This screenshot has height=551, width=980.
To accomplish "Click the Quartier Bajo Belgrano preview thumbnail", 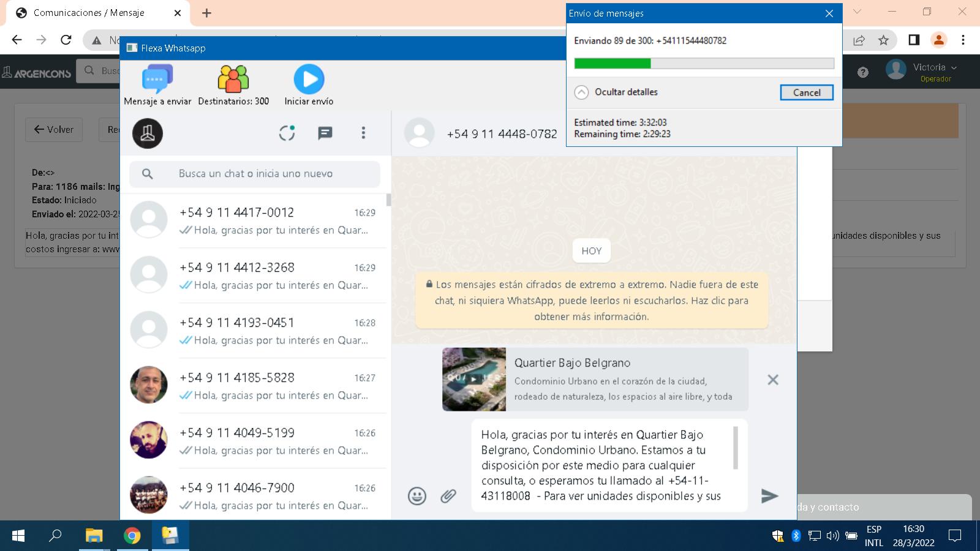I will coord(474,379).
